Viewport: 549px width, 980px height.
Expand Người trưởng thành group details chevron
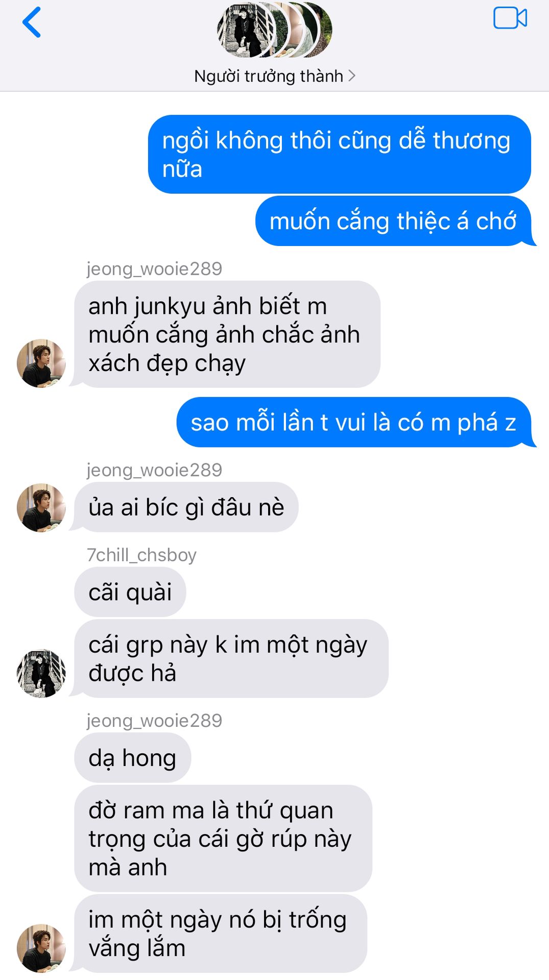[351, 76]
